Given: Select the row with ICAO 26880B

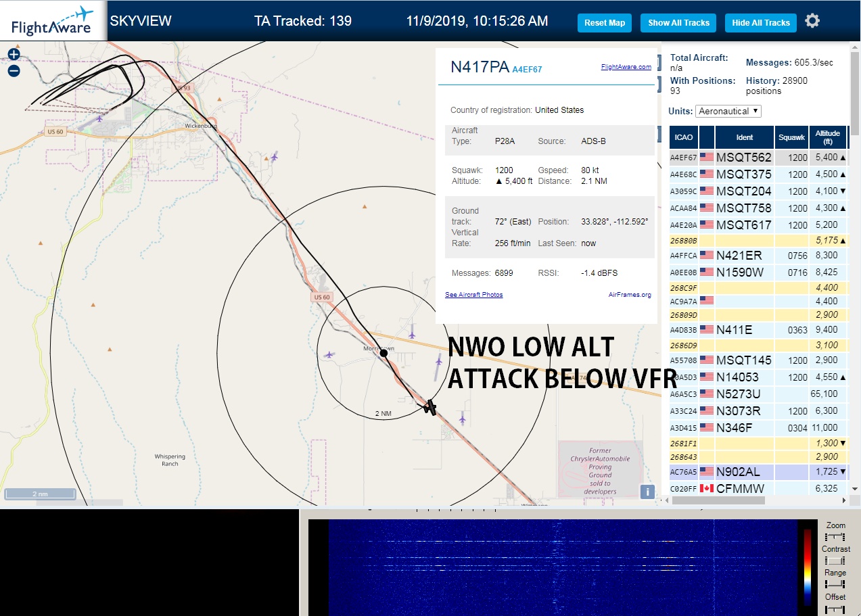Looking at the screenshot, I should (758, 240).
